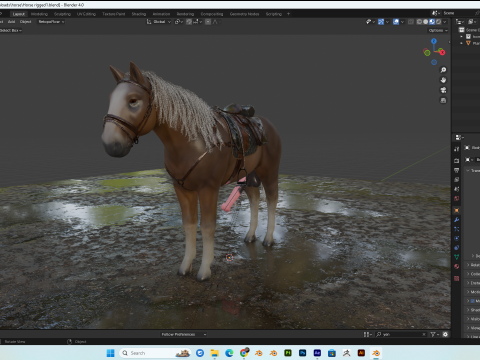Click the scene browse icon beside Scene name
Viewport: 480px width, 360px height.
coord(435,13)
